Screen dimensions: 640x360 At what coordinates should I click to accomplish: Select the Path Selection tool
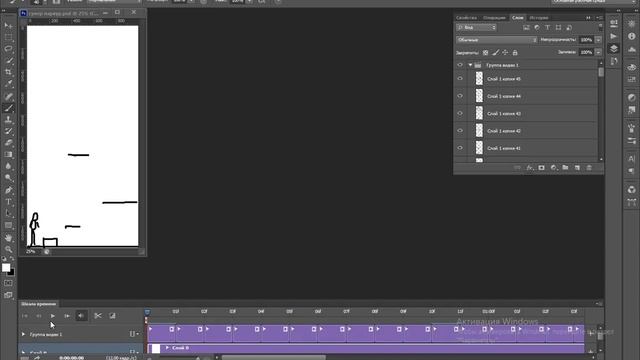(8, 213)
